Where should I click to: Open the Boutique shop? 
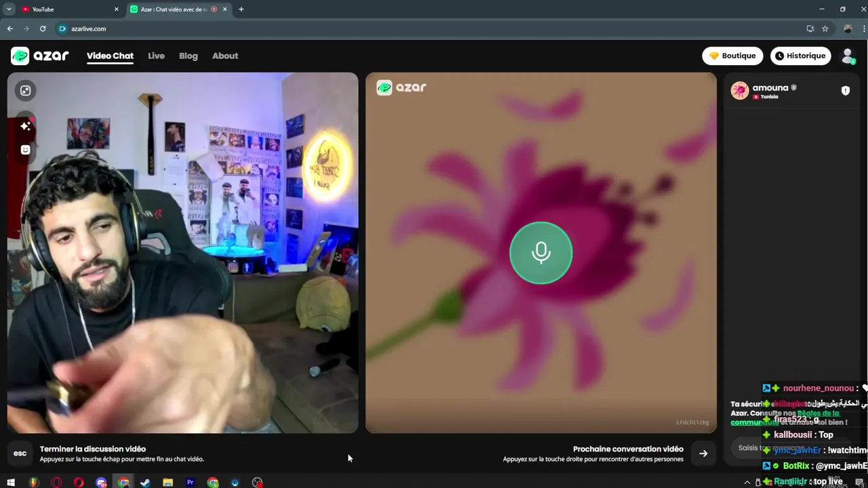(x=732, y=56)
